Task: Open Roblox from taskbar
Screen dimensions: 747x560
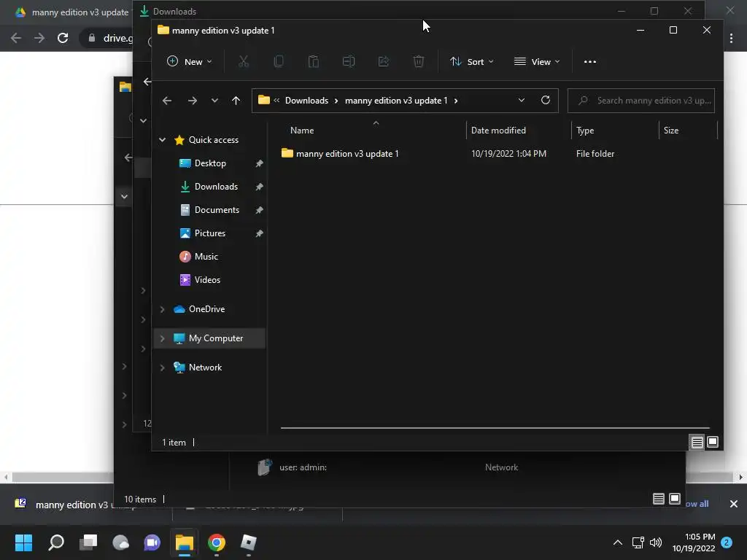Action: (x=248, y=542)
